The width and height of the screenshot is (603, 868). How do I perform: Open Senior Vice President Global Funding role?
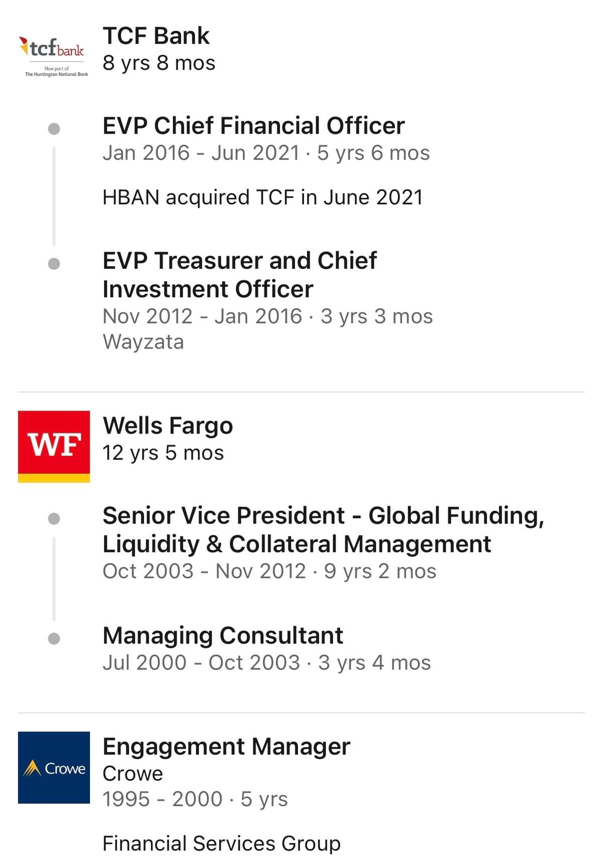pyautogui.click(x=323, y=529)
